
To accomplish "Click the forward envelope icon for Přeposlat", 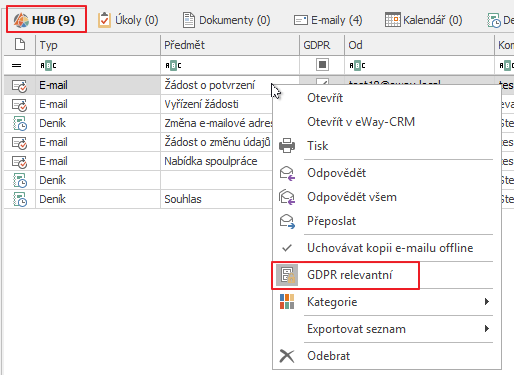I will tap(287, 221).
